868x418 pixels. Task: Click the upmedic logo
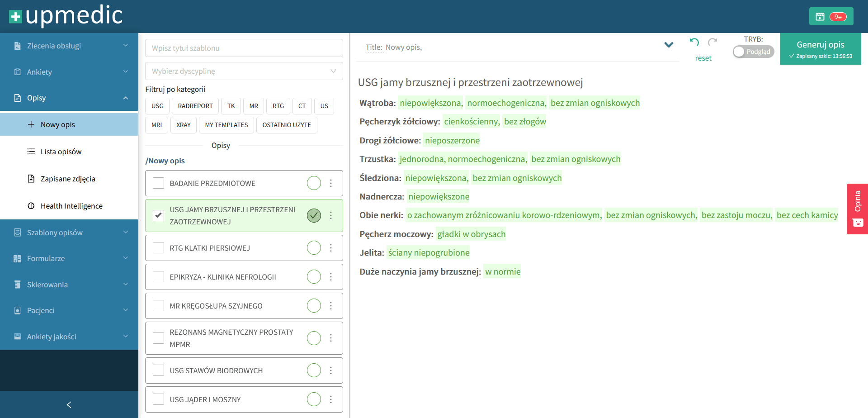[x=66, y=16]
